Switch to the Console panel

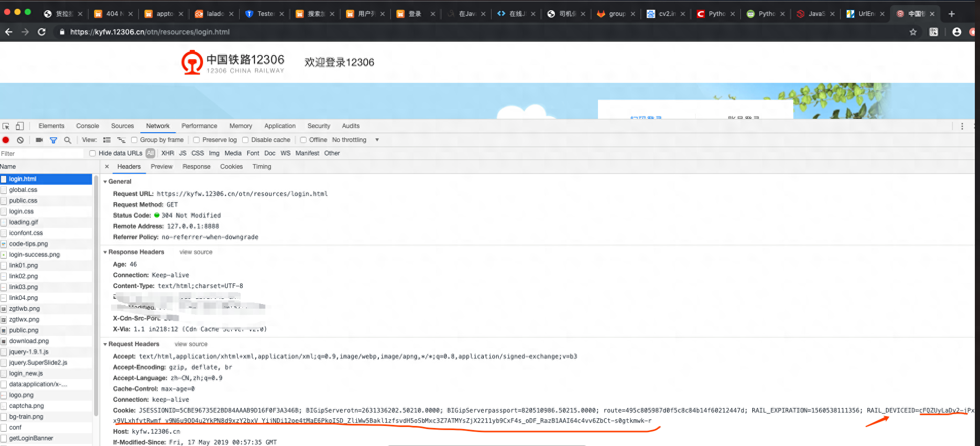(x=87, y=126)
